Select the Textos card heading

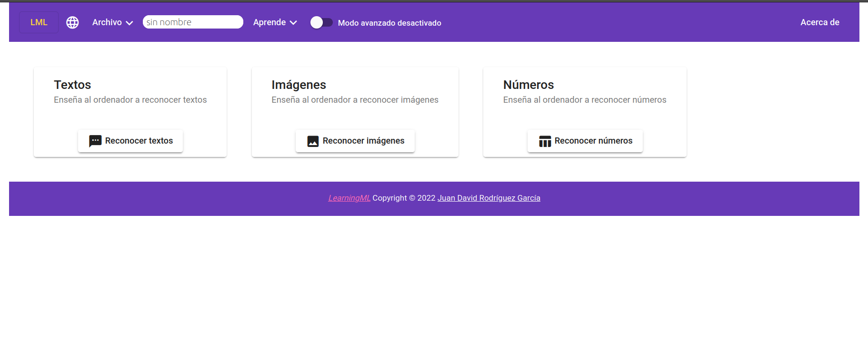pos(72,85)
